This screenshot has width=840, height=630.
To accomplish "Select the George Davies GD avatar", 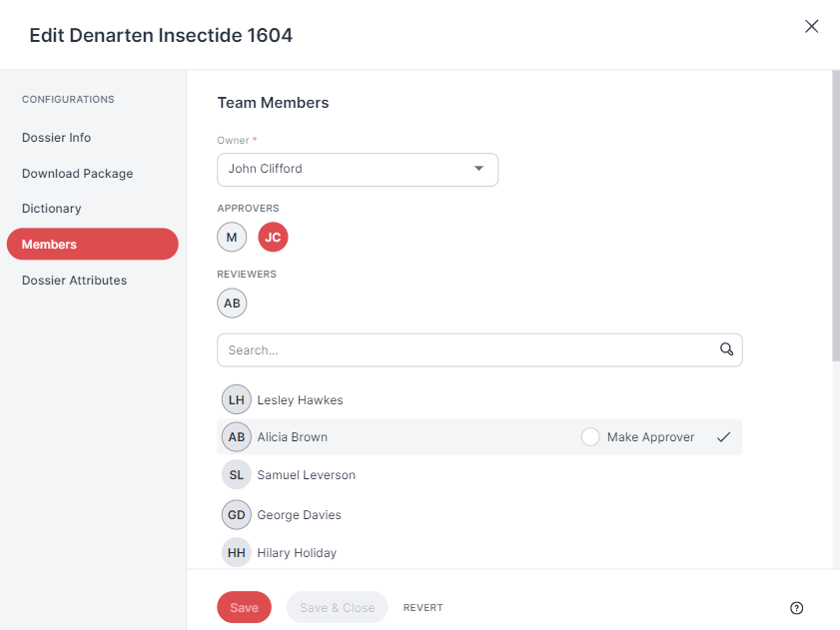I will click(237, 514).
